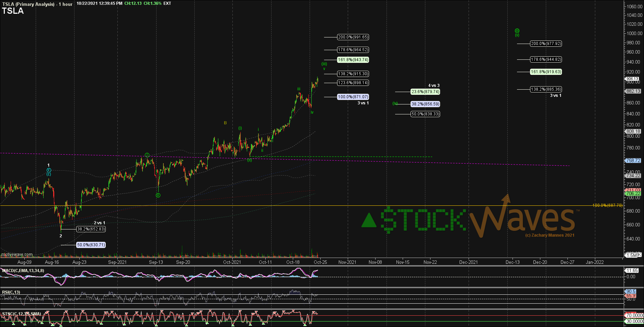The width and height of the screenshot is (644, 327).
Task: Select the 100.0%(871.07) Fibonacci label
Action: 353,97
